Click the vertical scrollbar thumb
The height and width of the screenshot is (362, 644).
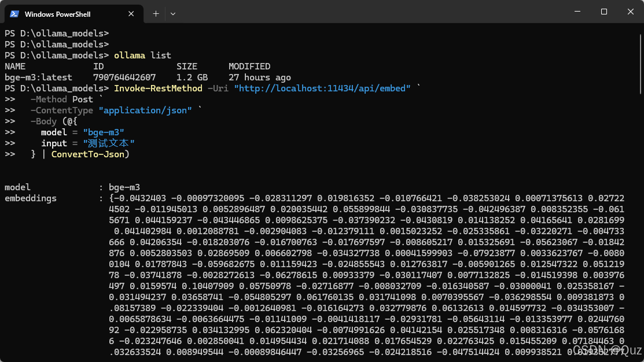pyautogui.click(x=641, y=64)
